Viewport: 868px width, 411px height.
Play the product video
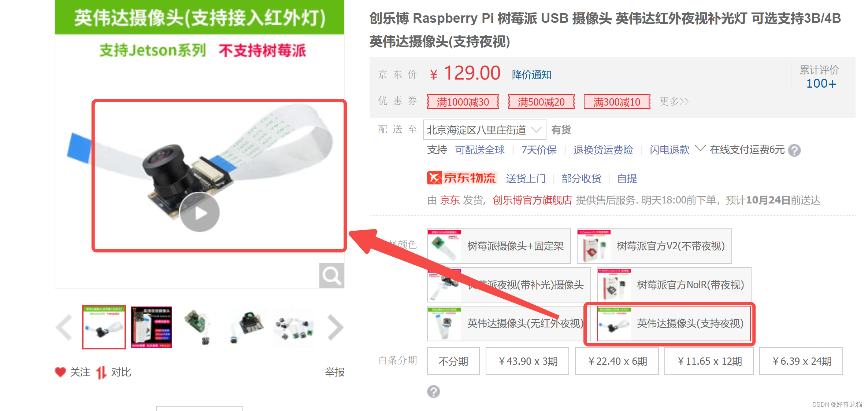tap(199, 212)
